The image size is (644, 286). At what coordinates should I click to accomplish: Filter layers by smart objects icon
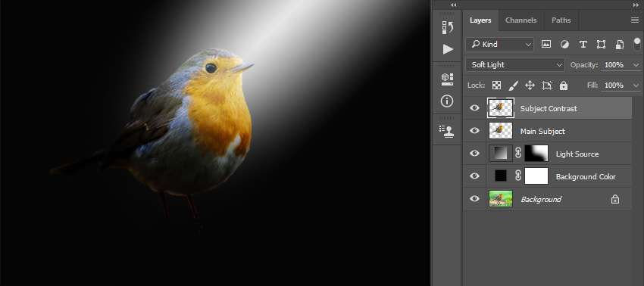coord(619,45)
